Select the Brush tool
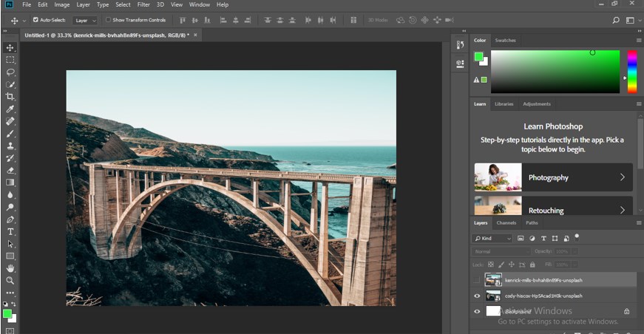The image size is (644, 334). coord(10,133)
